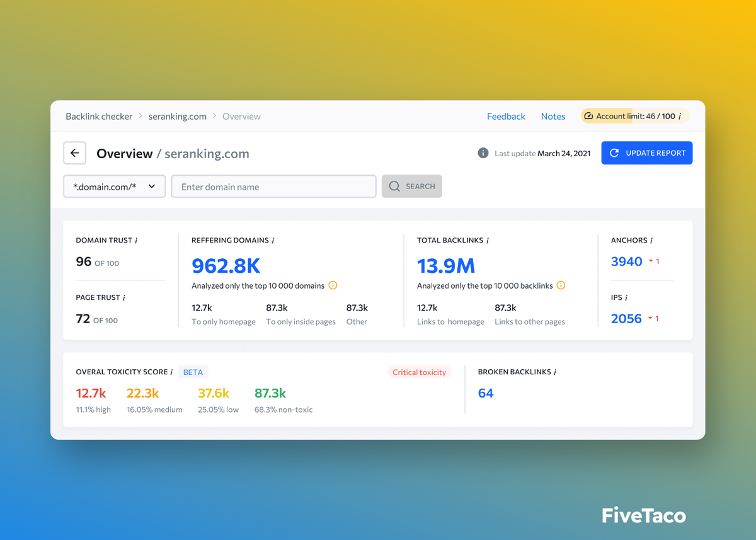Go back using the left arrow button
756x540 pixels.
(x=74, y=153)
